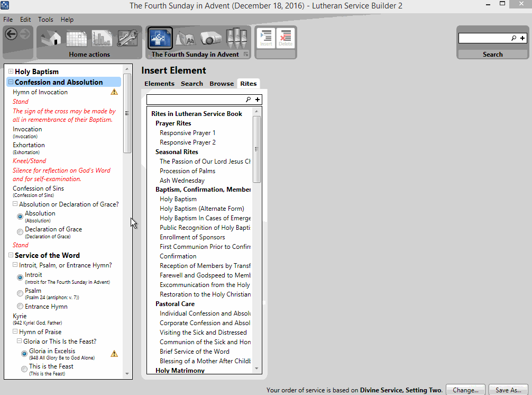Select Confirmation in the rites list
This screenshot has width=532, height=395.
[x=178, y=256]
